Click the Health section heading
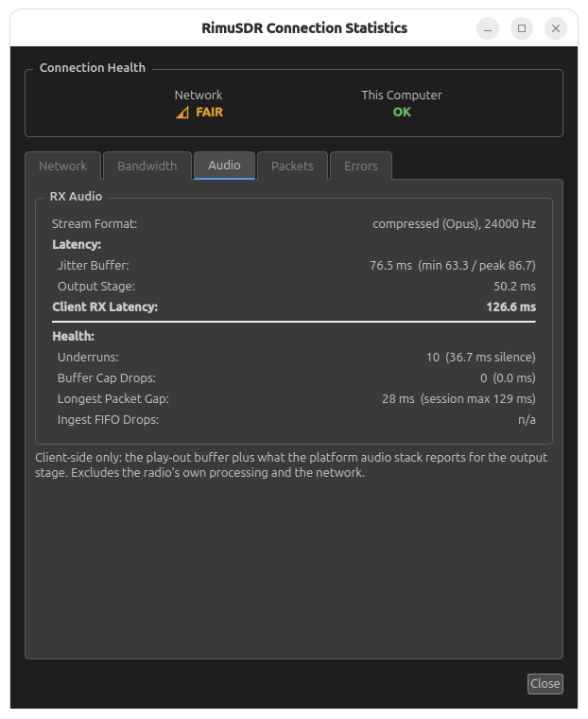 click(74, 336)
